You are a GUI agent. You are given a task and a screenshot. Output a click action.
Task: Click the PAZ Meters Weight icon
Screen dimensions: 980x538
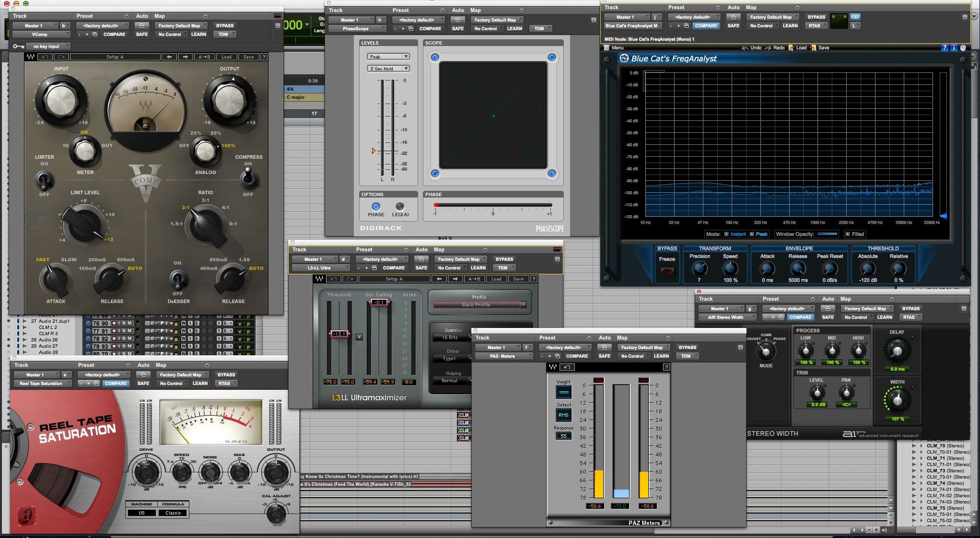pyautogui.click(x=563, y=392)
